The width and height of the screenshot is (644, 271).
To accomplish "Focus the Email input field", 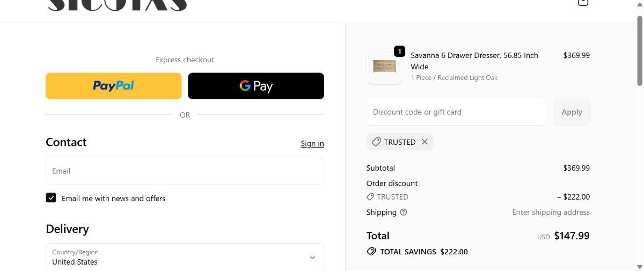I will pyautogui.click(x=185, y=171).
